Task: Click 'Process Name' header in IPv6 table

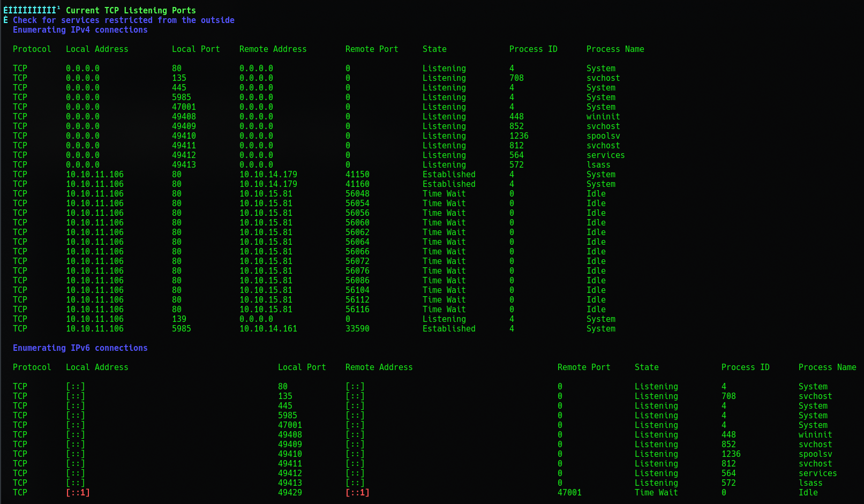Action: [x=827, y=367]
